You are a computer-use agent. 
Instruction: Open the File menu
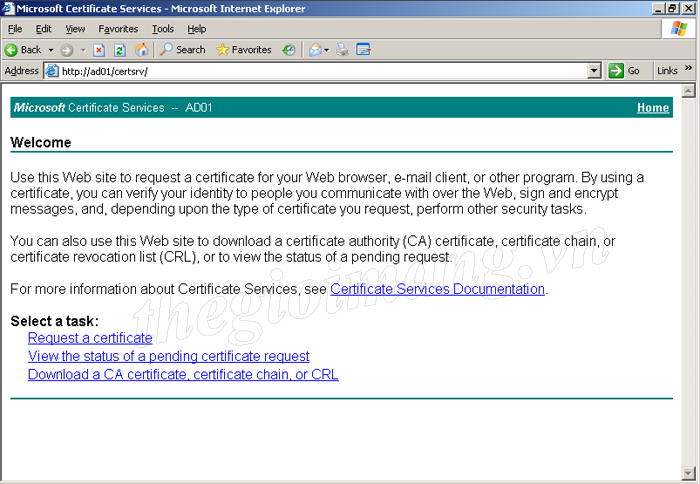pos(15,29)
